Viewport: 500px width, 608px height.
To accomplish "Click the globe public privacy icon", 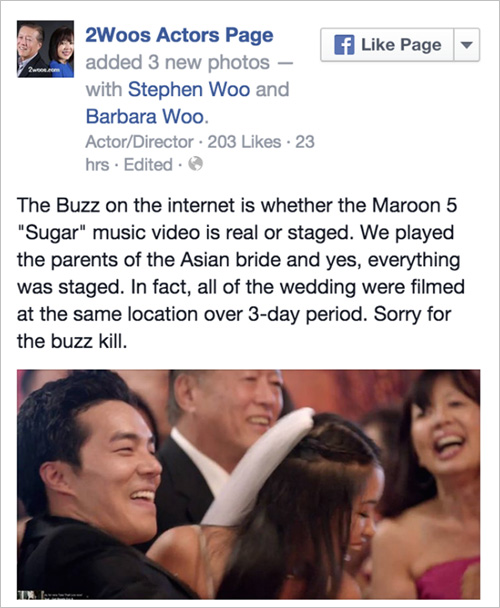I will coord(196,164).
